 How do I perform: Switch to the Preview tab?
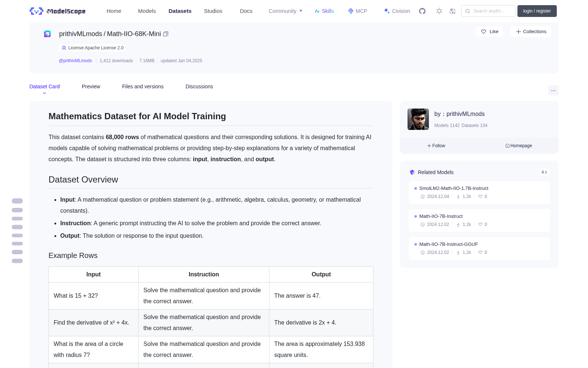pyautogui.click(x=91, y=86)
